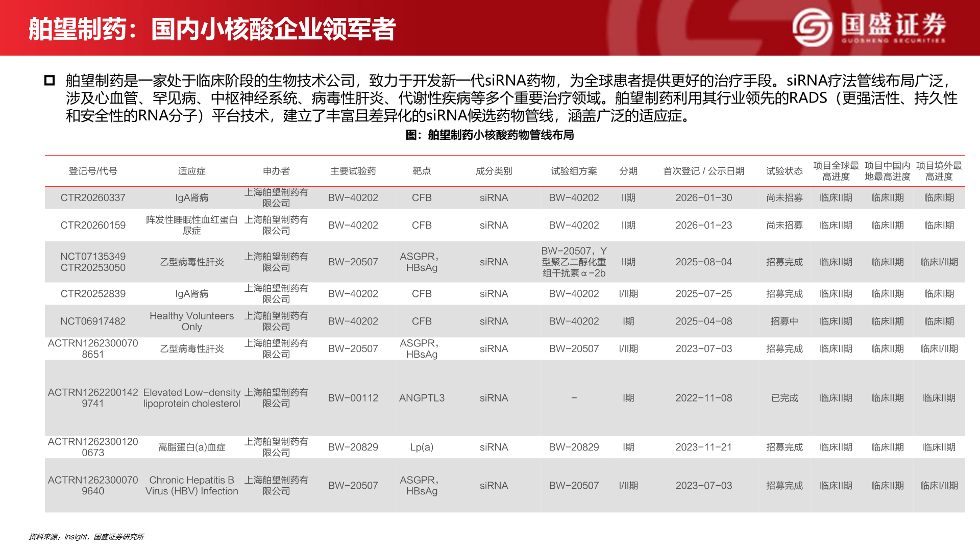The image size is (980, 551).
Task: Click the 适应症 column header
Action: (192, 171)
